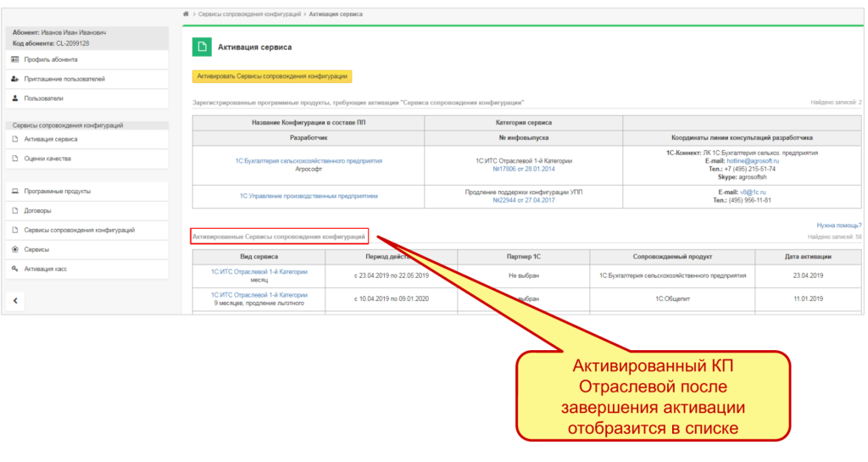Click the green Активация сервиса document icon

point(202,47)
